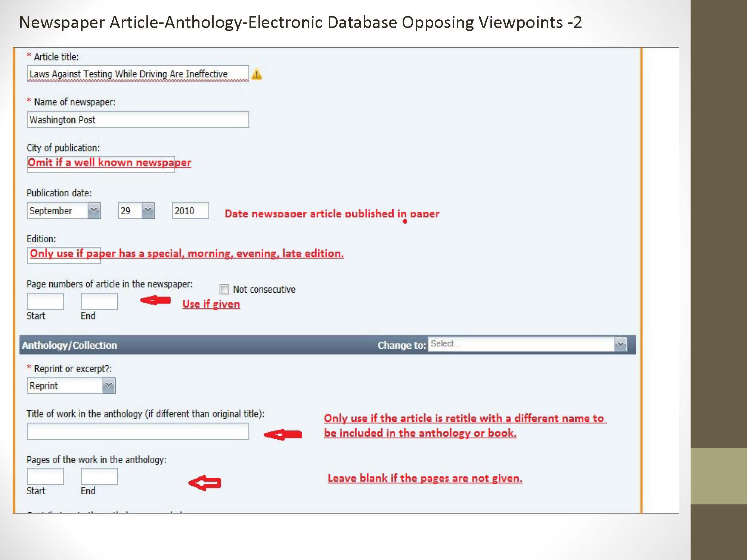Open the day "29" dropdown

(x=147, y=211)
